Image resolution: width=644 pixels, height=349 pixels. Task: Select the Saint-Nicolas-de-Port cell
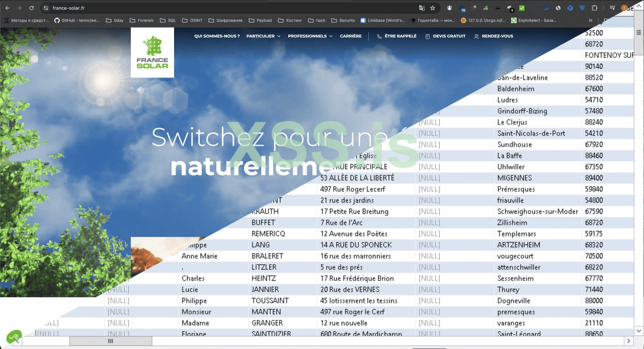(x=538, y=133)
